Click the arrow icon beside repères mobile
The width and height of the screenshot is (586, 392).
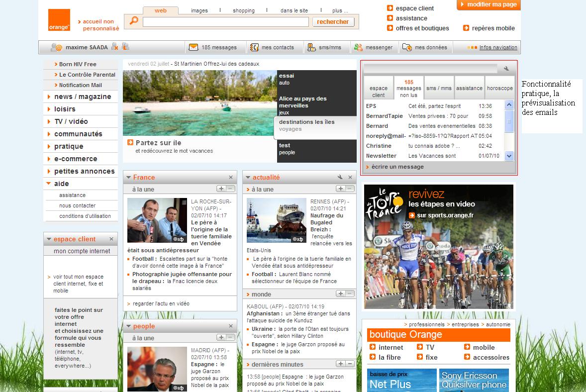coord(466,28)
